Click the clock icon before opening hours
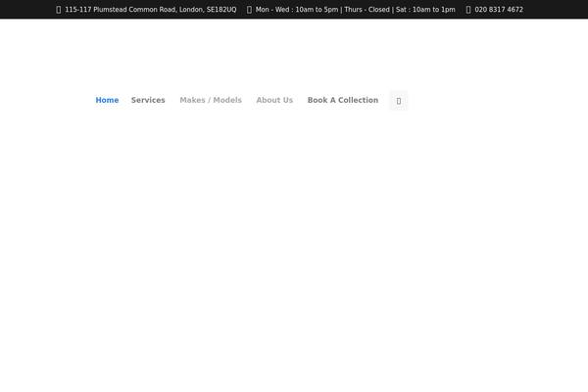Image resolution: width=588 pixels, height=392 pixels. 249,10
